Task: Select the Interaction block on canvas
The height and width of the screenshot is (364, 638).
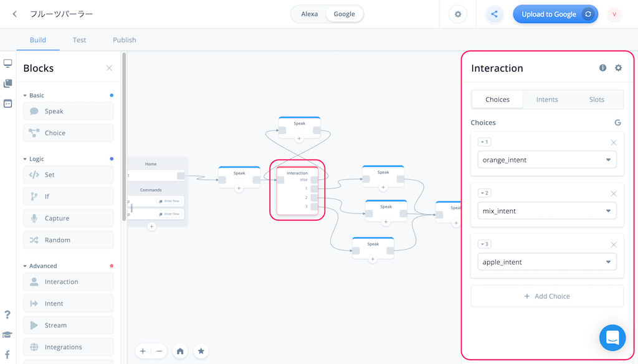Action: [x=297, y=190]
